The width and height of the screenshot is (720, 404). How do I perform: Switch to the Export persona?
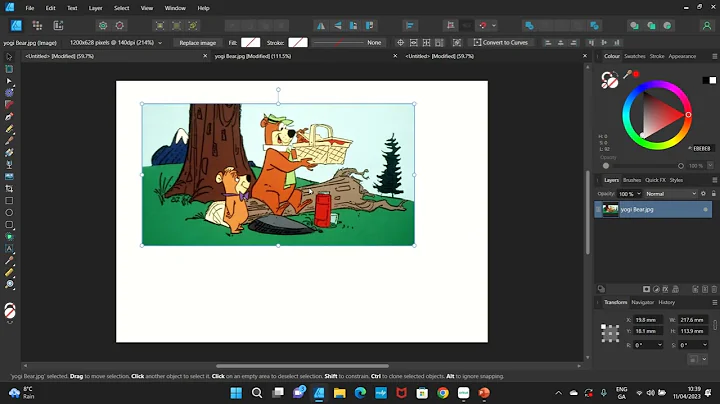[x=58, y=25]
